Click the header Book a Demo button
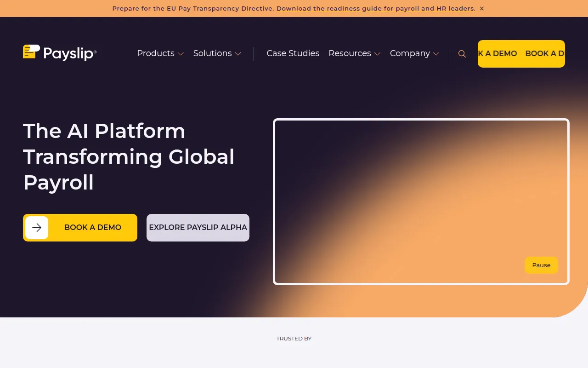 tap(521, 54)
